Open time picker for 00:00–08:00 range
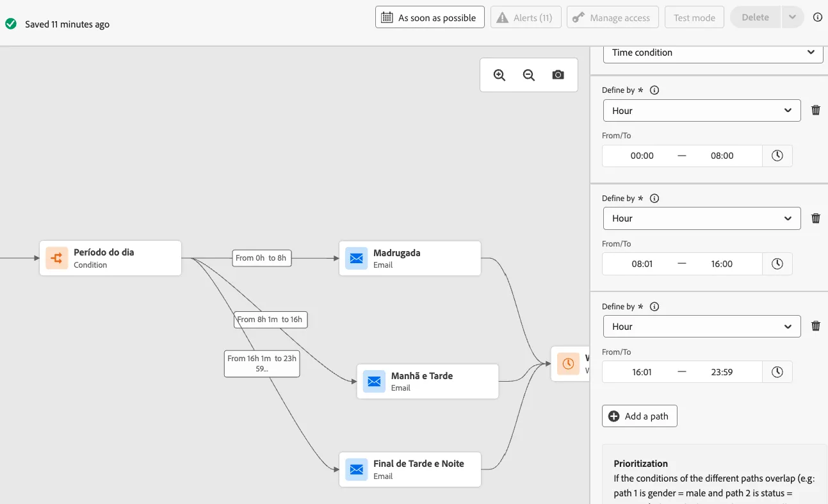The height and width of the screenshot is (504, 828). point(777,156)
